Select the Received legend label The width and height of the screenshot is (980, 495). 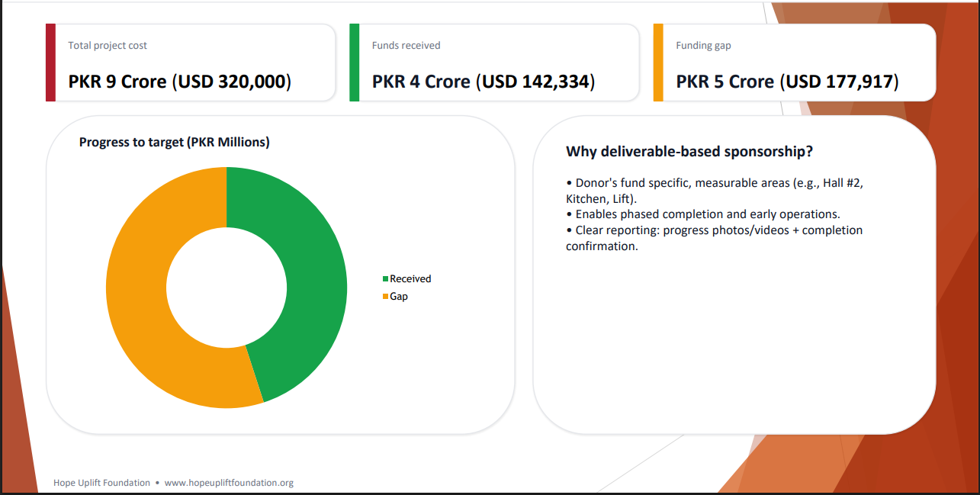point(410,279)
